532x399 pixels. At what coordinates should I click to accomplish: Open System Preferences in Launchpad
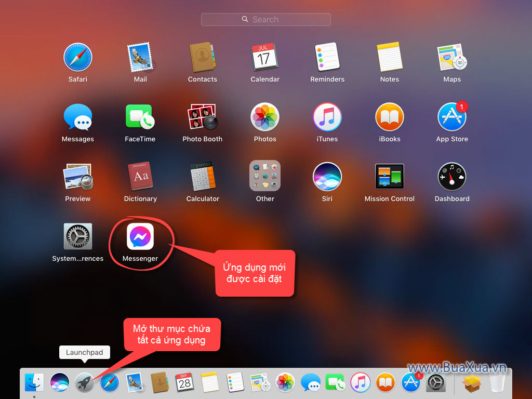(x=78, y=236)
